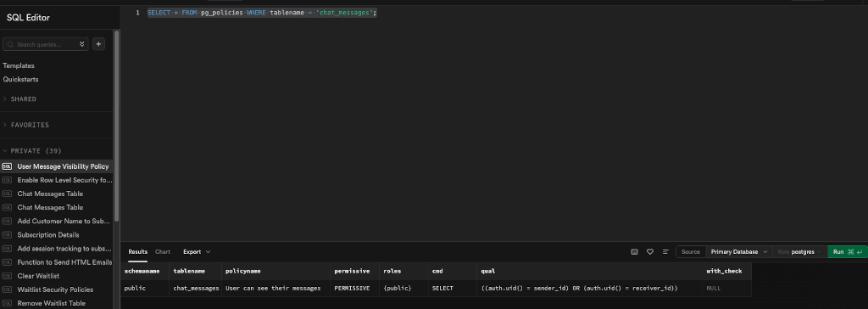Click SQL icon beside Subscription Details
The height and width of the screenshot is (309, 868).
click(x=7, y=234)
